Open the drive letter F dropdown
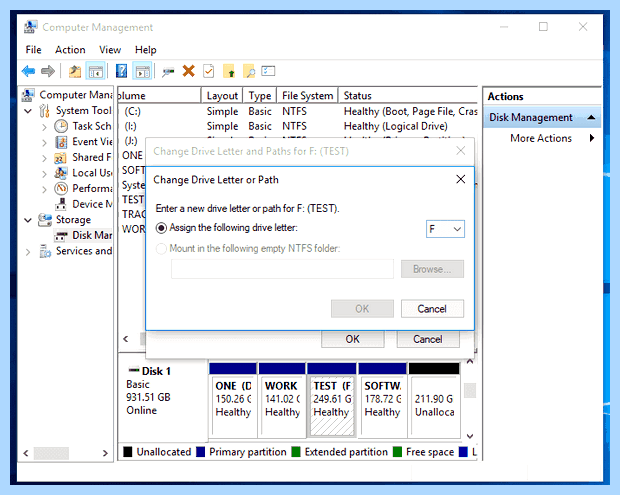This screenshot has width=620, height=495. 445,229
